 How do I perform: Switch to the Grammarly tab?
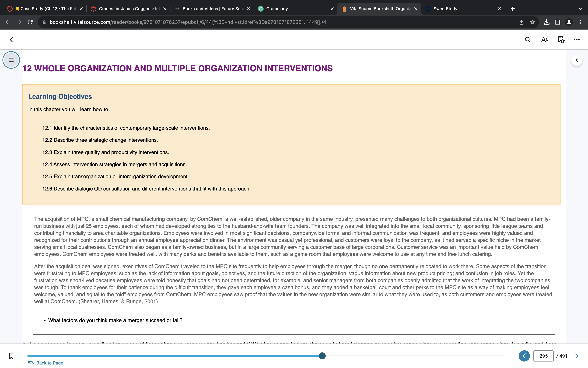(x=296, y=9)
